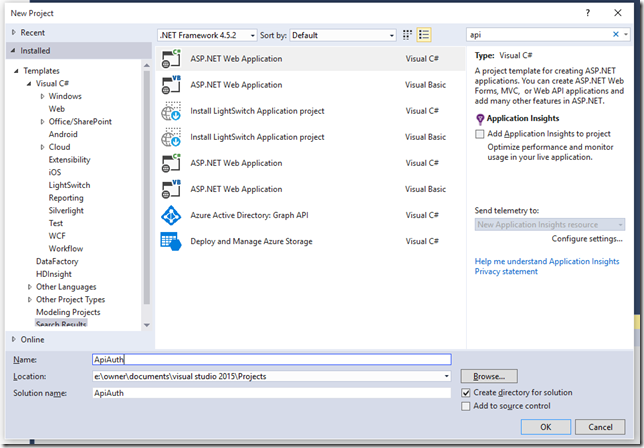Select the Silverlight template category
This screenshot has height=448, width=644.
[x=66, y=211]
